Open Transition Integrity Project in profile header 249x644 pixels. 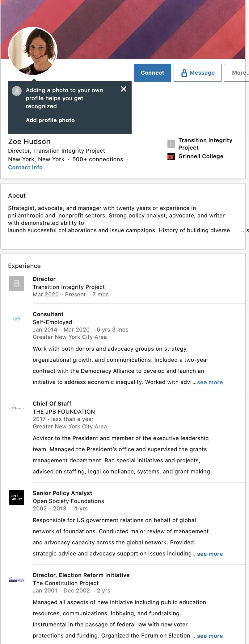(205, 144)
